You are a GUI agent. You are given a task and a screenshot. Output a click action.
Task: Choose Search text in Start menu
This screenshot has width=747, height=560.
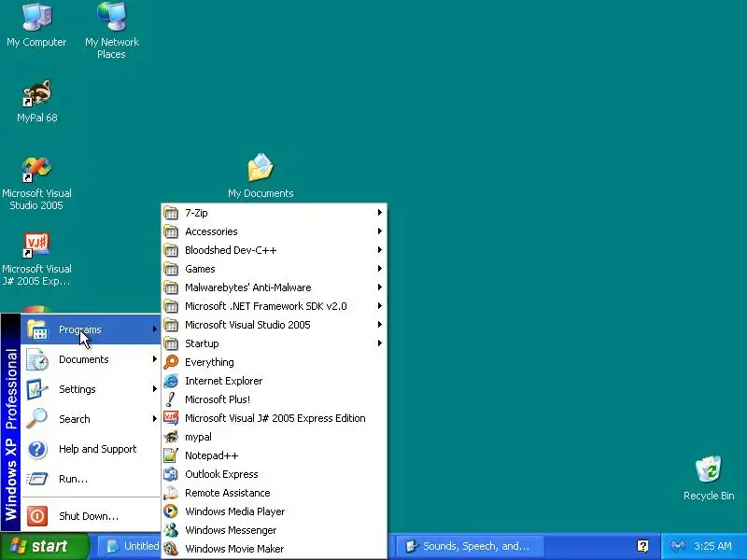pyautogui.click(x=75, y=419)
